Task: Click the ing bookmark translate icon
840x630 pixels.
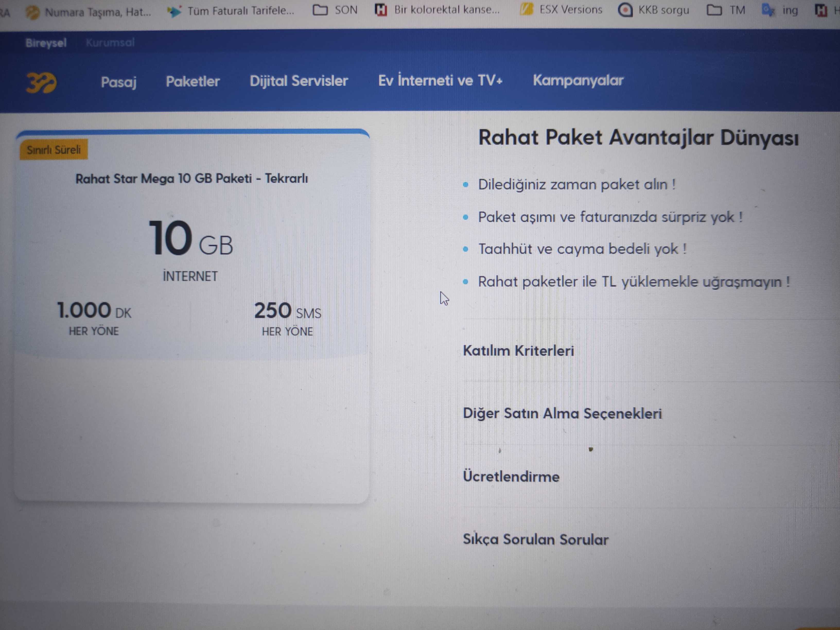Action: click(768, 10)
